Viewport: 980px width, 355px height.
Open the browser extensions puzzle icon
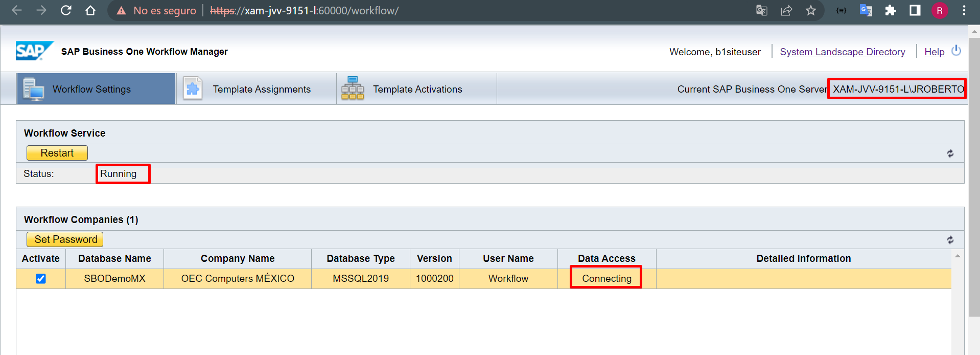[890, 10]
